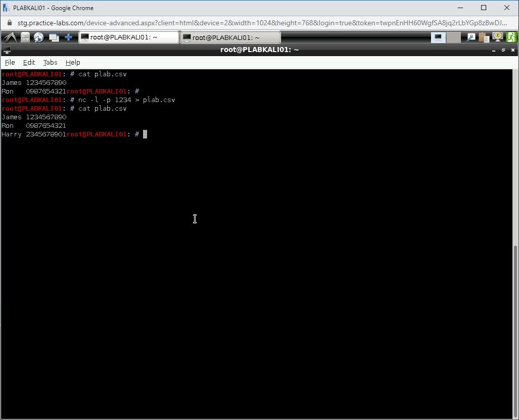Open the web browser globe icon
The image size is (519, 420).
coord(39,37)
